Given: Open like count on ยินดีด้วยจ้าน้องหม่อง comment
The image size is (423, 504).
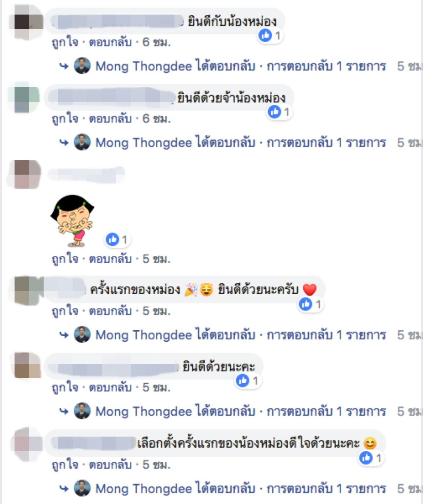Looking at the screenshot, I should tap(279, 112).
